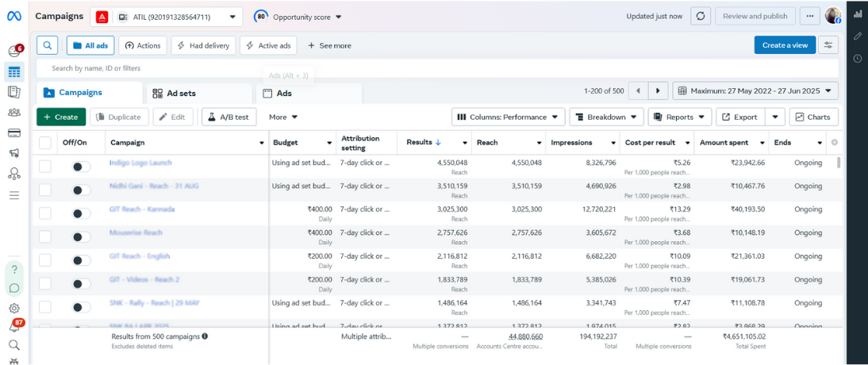The height and width of the screenshot is (365, 868).
Task: Open the date range dropdown
Action: point(755,90)
